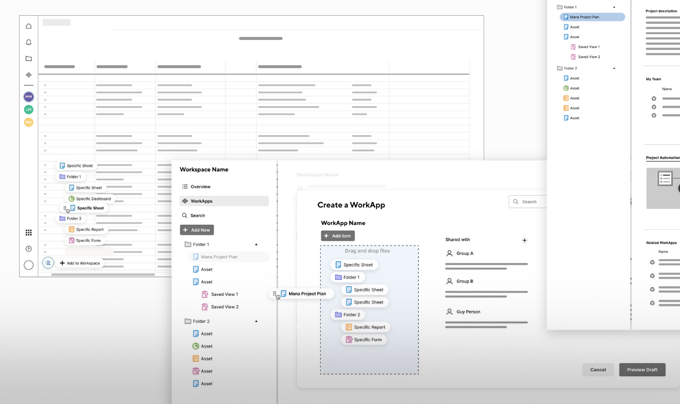Select the yellow user avatar in left rail
This screenshot has width=680, height=404.
pos(29,123)
